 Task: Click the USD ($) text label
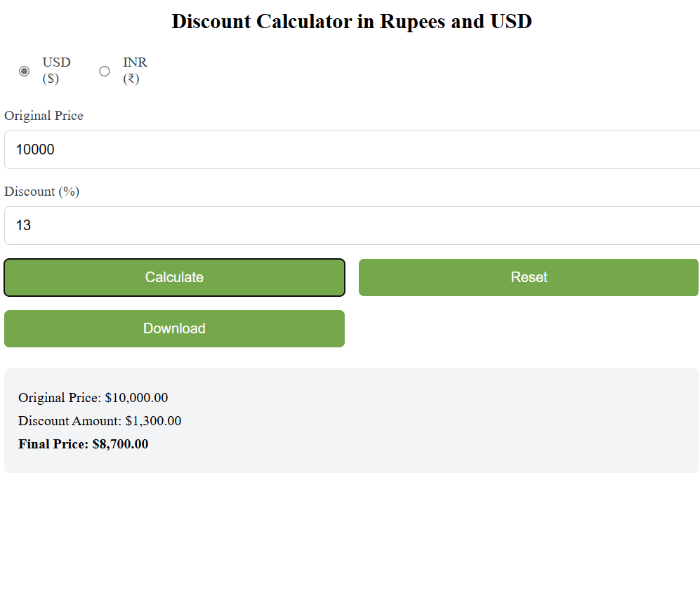56,70
